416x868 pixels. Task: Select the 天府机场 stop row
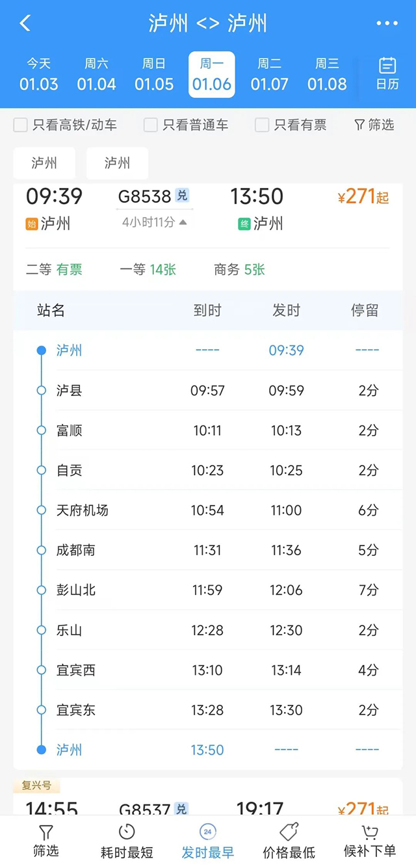coord(208,510)
